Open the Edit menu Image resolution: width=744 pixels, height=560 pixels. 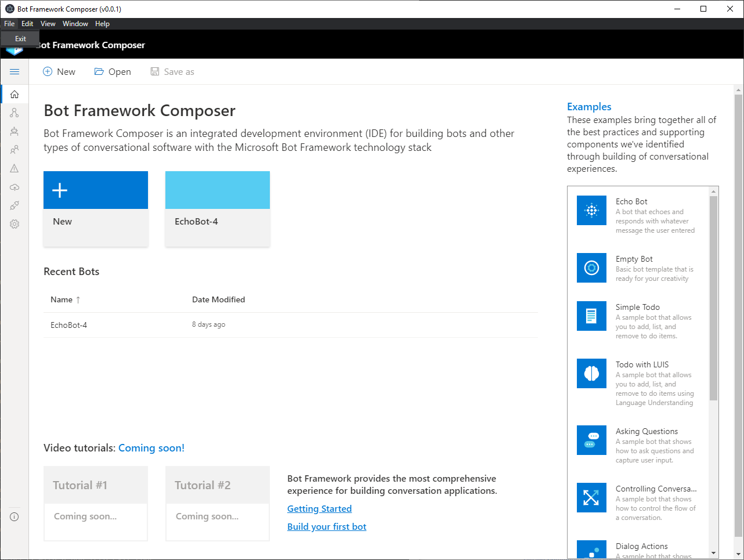click(27, 24)
